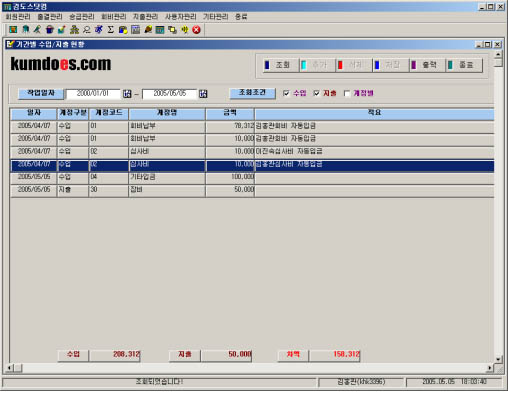Screen dimensions: 508x393
Task: Click the gray calendar grid toolbar icon
Action: coord(135,30)
